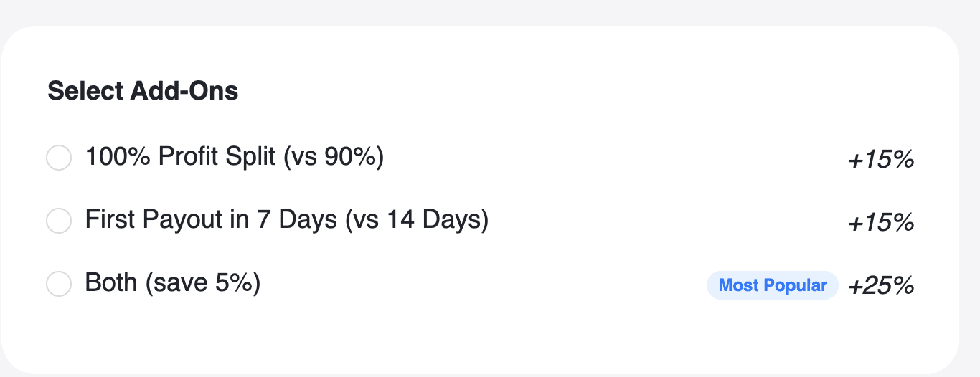This screenshot has width=980, height=377.
Task: Click the 'First Payout in 7 Days' label text
Action: (211, 220)
